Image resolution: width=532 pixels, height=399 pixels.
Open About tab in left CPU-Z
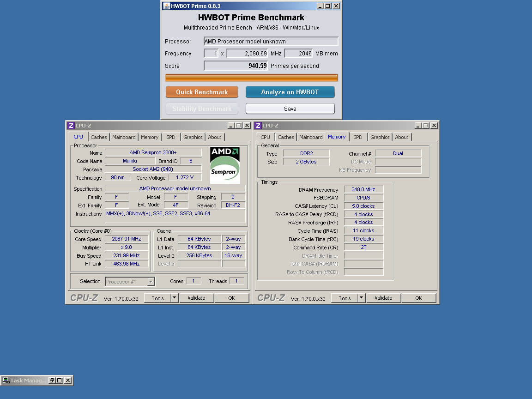(215, 137)
